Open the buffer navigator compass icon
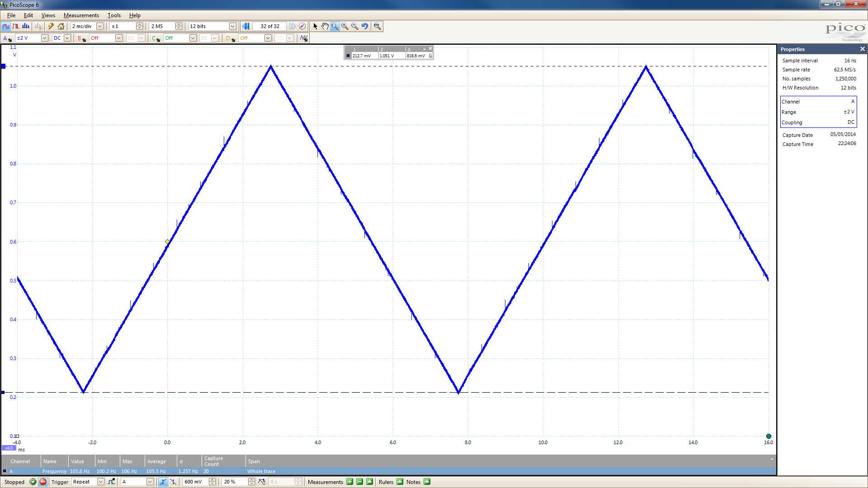The height and width of the screenshot is (488, 868). tap(302, 26)
